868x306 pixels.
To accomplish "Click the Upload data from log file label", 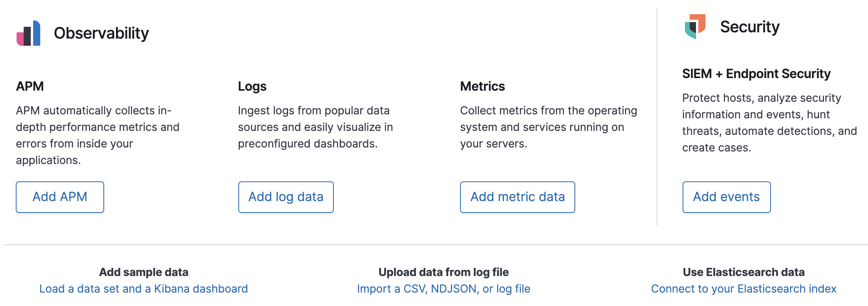I will (443, 272).
